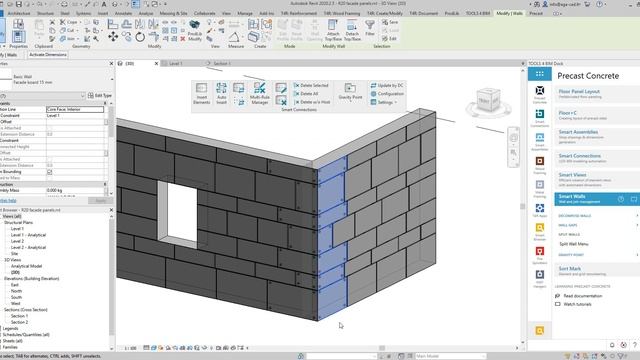
Task: Click the yellow search icon at the bottom of the dock
Action: (x=540, y=331)
